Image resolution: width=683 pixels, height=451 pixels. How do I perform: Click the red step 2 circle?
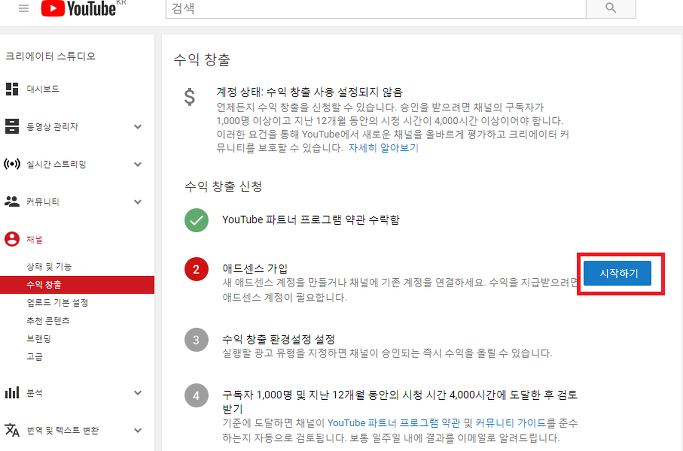click(x=196, y=269)
